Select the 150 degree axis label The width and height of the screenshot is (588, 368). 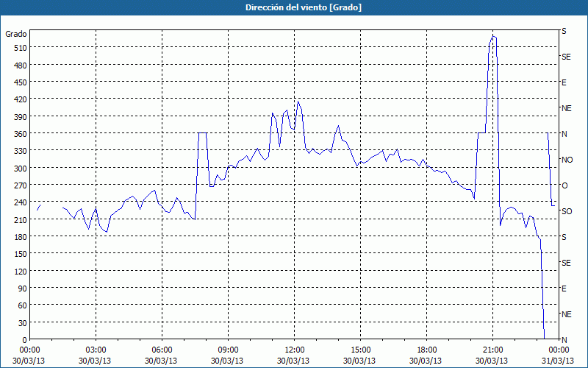click(21, 254)
